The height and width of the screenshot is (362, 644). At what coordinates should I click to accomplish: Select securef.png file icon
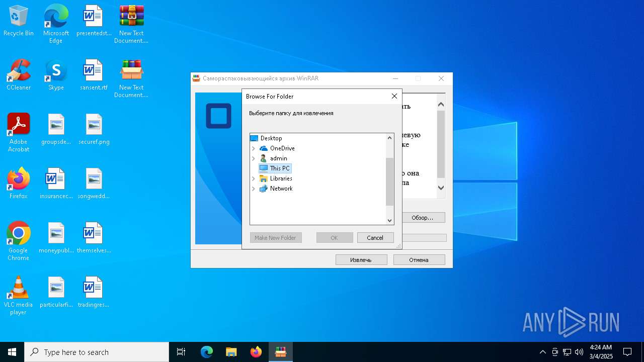(94, 129)
